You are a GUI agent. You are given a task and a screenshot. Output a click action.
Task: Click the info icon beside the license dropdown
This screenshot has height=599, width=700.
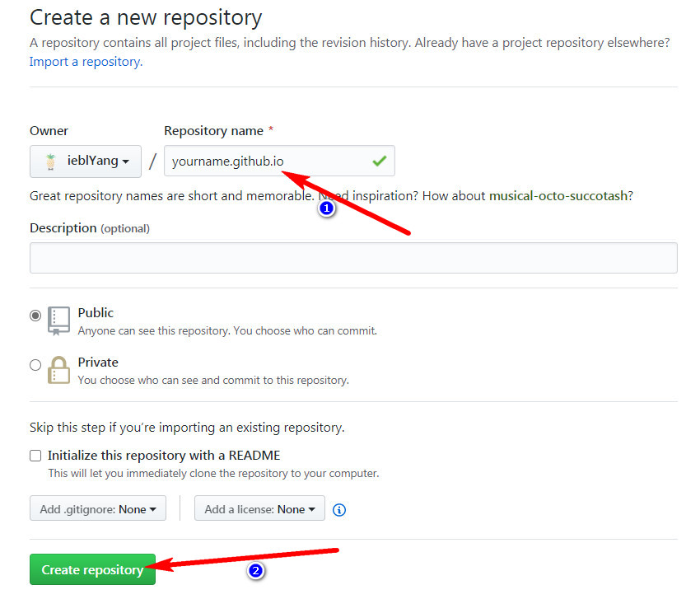click(338, 510)
